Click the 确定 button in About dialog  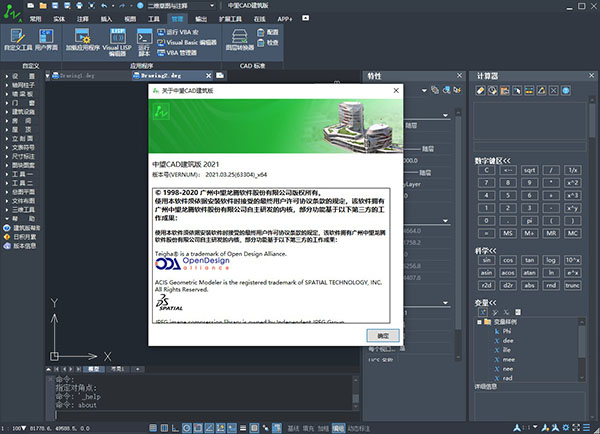tap(380, 335)
